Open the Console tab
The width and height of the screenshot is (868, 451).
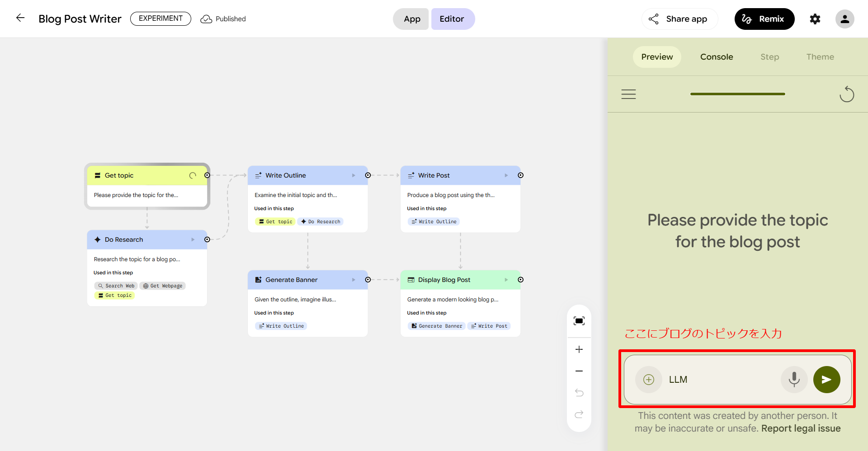pyautogui.click(x=716, y=57)
